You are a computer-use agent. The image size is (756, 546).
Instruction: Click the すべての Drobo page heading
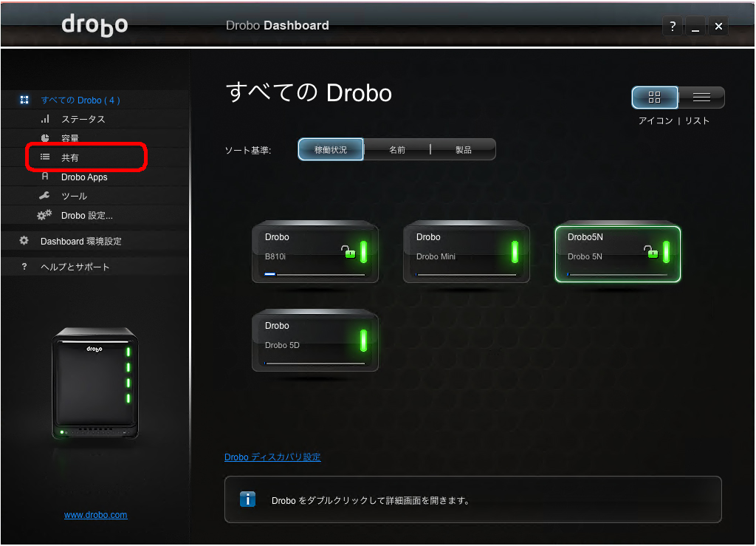tap(309, 92)
